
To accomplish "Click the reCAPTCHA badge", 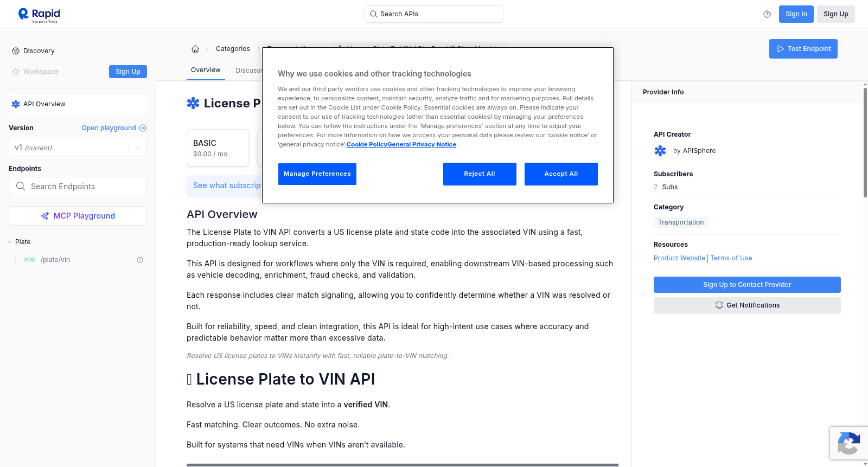I will [849, 443].
